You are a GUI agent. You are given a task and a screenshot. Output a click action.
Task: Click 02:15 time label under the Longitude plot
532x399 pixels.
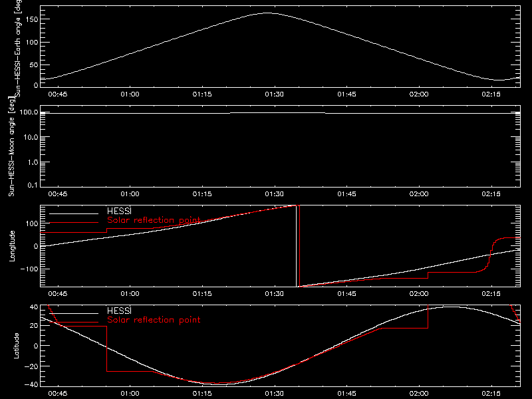[491, 293]
